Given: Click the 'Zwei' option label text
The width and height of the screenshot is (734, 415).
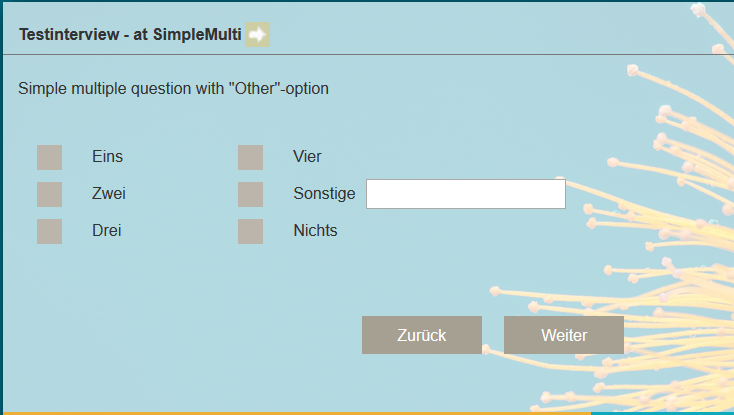Looking at the screenshot, I should (x=108, y=194).
